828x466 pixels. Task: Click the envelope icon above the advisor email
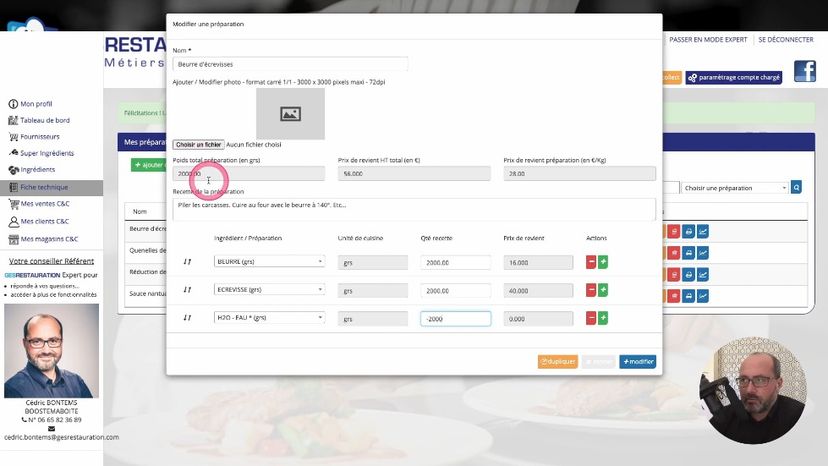tap(51, 428)
